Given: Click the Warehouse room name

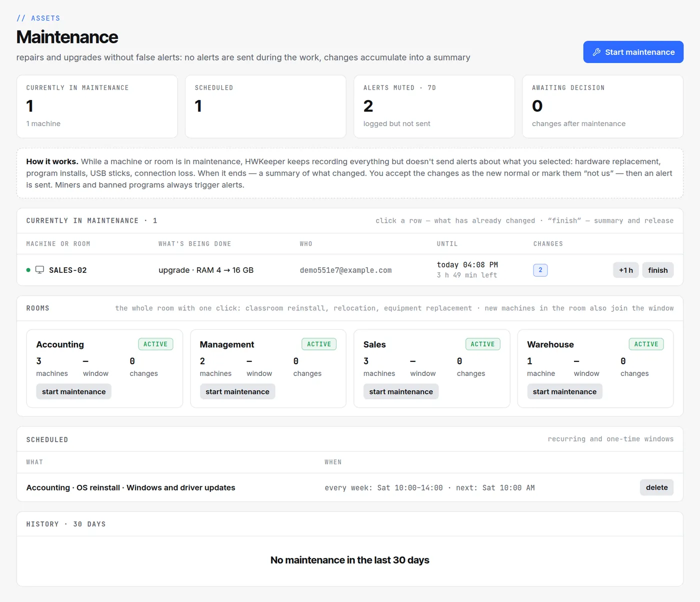Looking at the screenshot, I should pos(550,344).
